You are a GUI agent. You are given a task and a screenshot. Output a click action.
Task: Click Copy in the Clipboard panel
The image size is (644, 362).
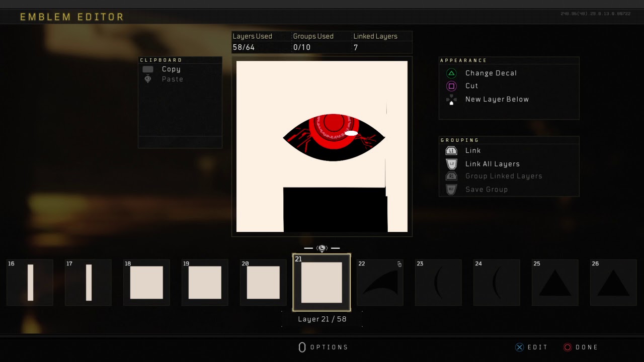[x=171, y=69]
